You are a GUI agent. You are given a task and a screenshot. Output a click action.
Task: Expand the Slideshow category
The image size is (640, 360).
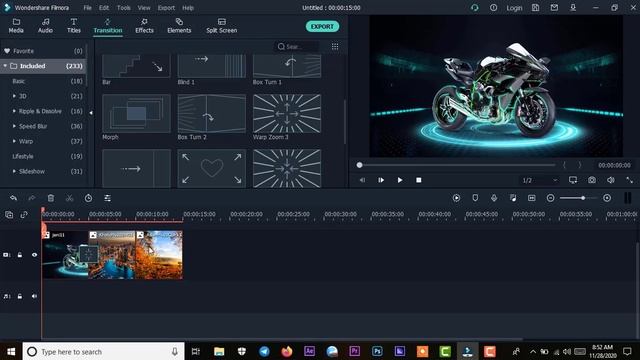tap(14, 171)
